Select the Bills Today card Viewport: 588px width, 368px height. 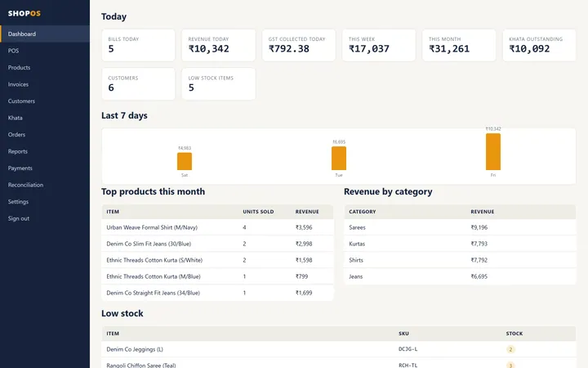pos(138,45)
